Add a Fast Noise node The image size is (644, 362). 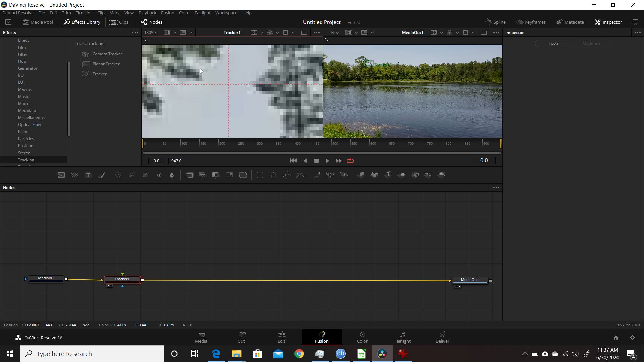pos(74,175)
